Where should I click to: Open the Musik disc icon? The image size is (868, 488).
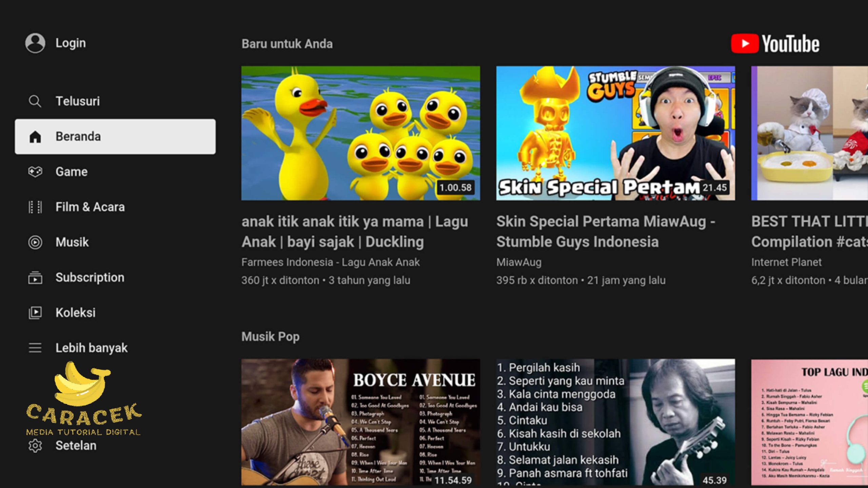(x=35, y=242)
